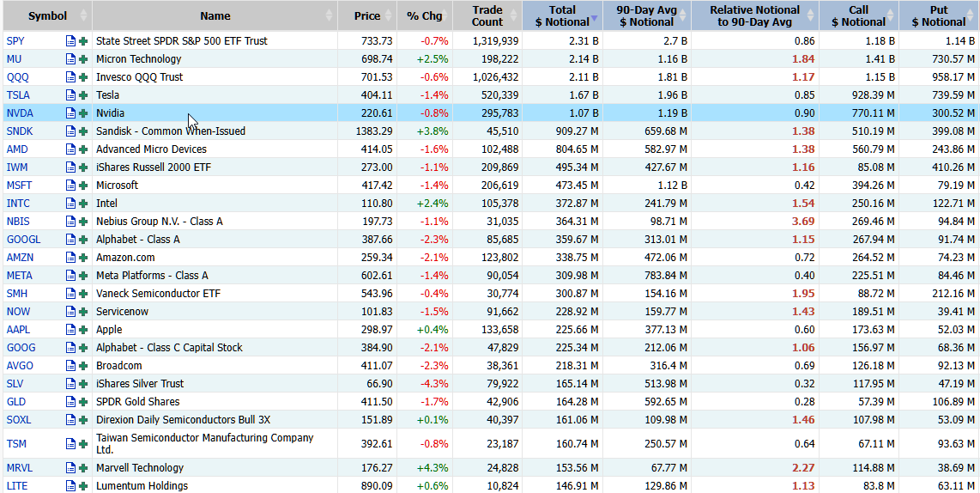Open the document icon for TSM
The image size is (980, 493).
[x=70, y=444]
